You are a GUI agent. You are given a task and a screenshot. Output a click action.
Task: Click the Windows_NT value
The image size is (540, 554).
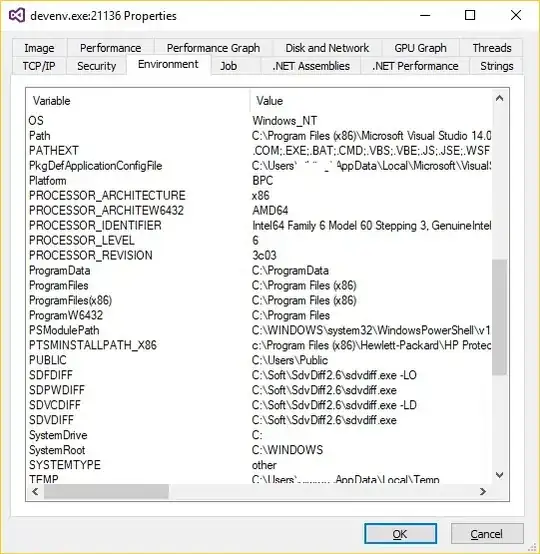284,121
